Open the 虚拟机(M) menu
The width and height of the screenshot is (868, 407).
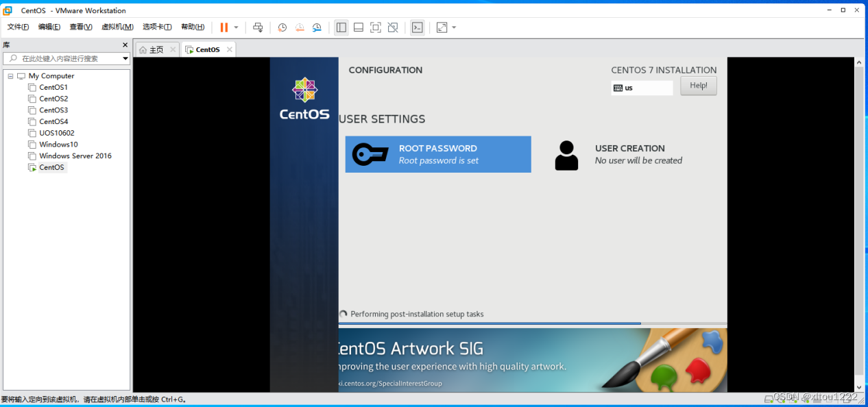tap(117, 27)
